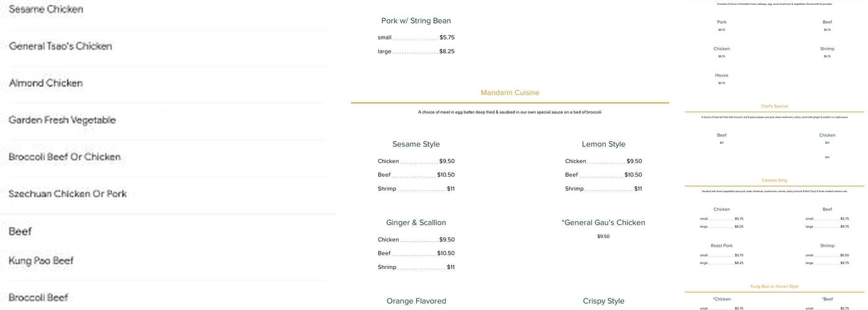
Task: Jump to the Chef's Special section
Action: (774, 106)
